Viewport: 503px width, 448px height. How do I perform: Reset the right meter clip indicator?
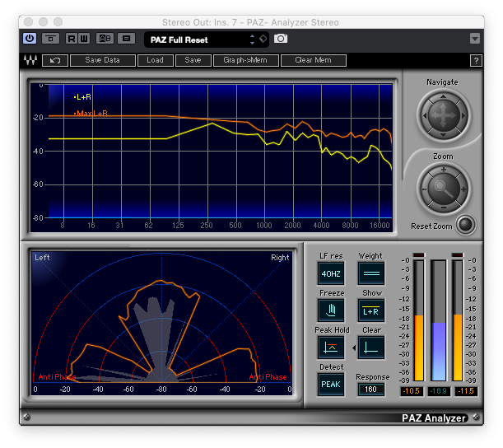coord(458,254)
